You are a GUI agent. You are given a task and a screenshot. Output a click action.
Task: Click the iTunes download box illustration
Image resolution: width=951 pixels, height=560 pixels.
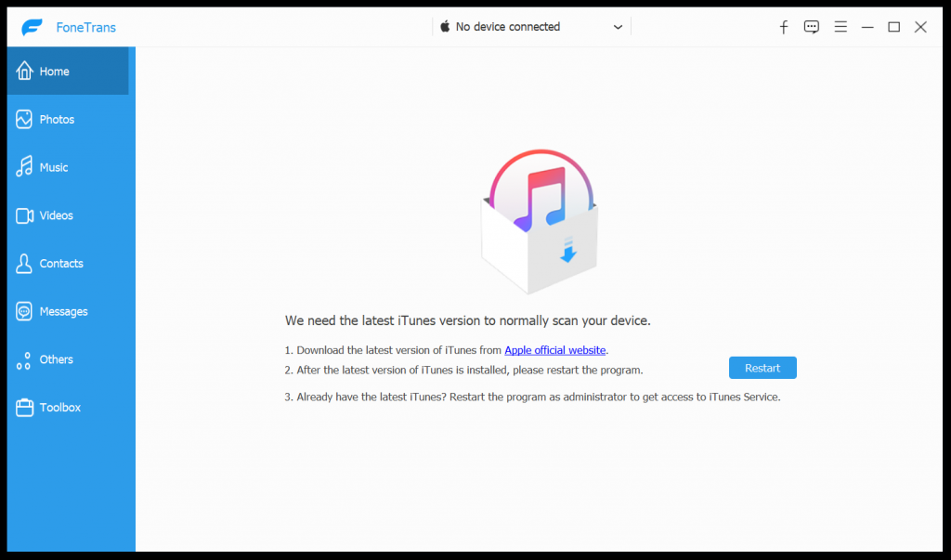pyautogui.click(x=540, y=221)
